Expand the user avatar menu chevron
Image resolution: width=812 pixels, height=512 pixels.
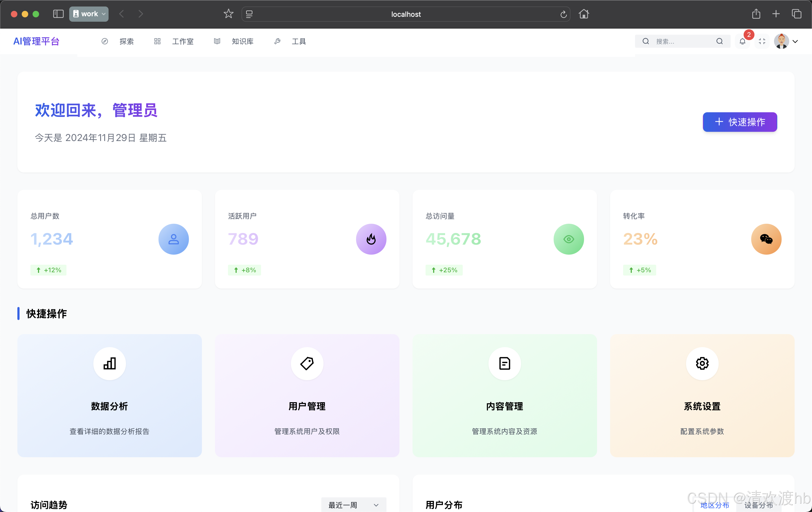pos(796,41)
